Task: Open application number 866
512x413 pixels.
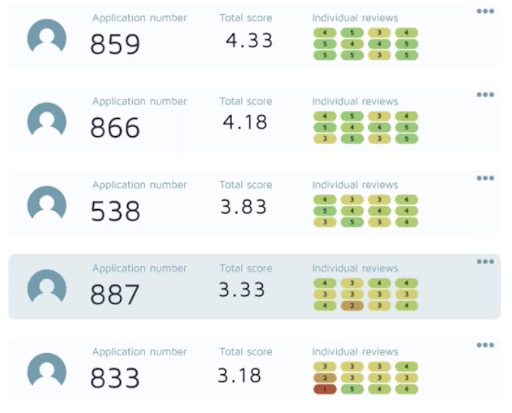Action: [x=115, y=128]
